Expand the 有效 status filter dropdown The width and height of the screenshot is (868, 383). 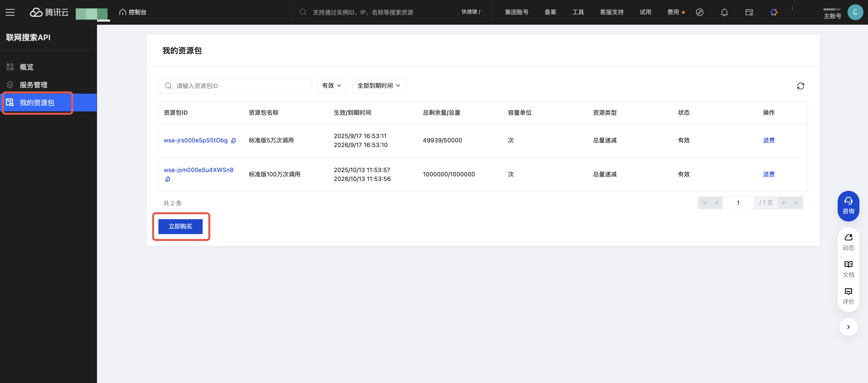[x=332, y=86]
